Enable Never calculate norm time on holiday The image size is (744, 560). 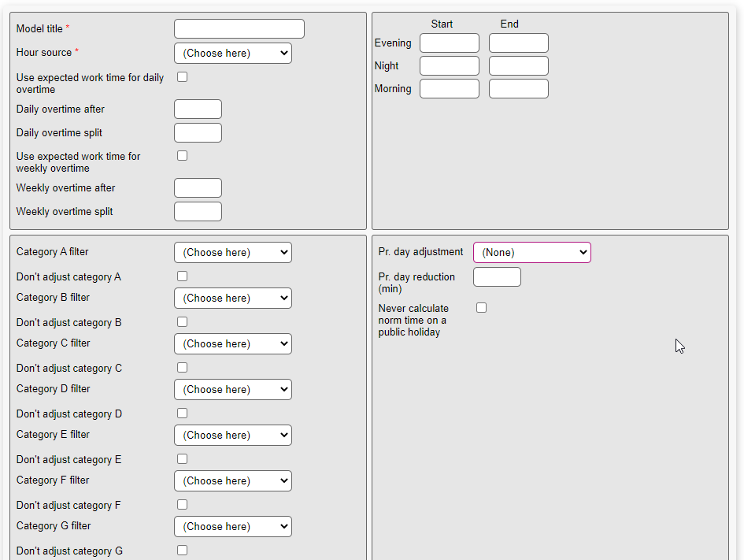point(481,308)
